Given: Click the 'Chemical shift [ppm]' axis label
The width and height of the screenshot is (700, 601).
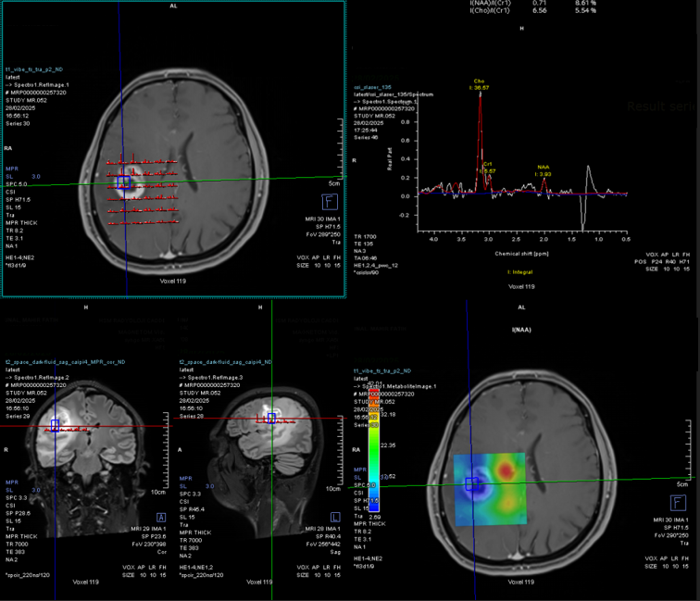Looking at the screenshot, I should [521, 252].
